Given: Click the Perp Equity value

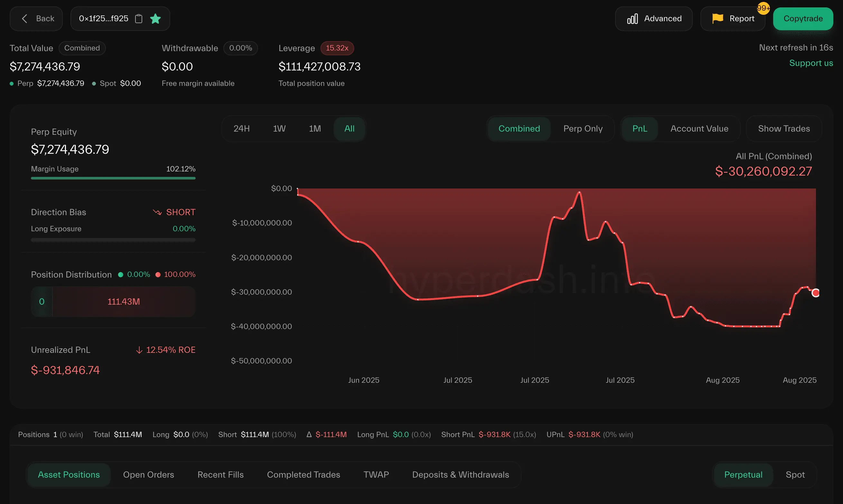Looking at the screenshot, I should (x=70, y=150).
